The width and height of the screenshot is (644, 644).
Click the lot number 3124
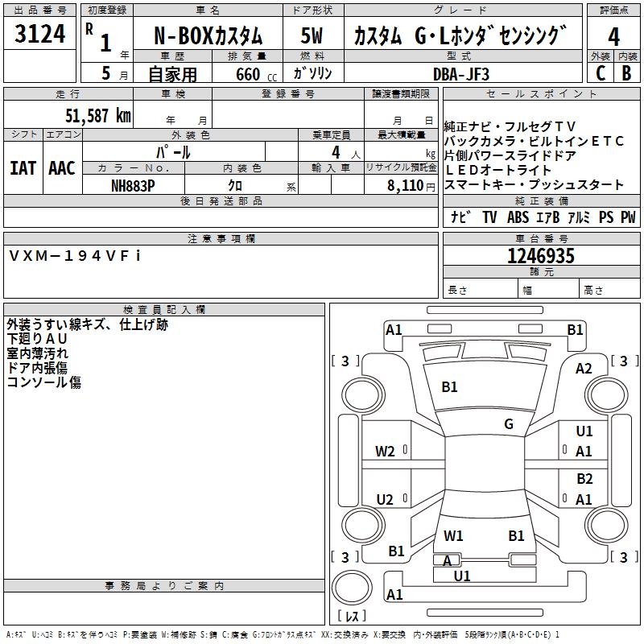click(x=39, y=35)
